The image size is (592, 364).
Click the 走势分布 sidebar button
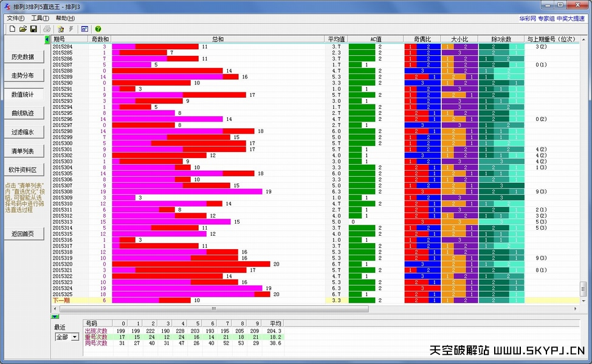click(x=23, y=76)
